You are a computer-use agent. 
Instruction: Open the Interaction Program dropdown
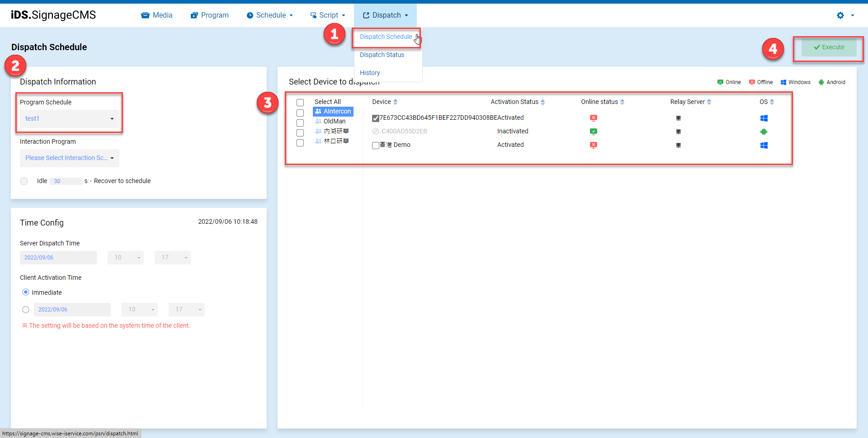[70, 158]
